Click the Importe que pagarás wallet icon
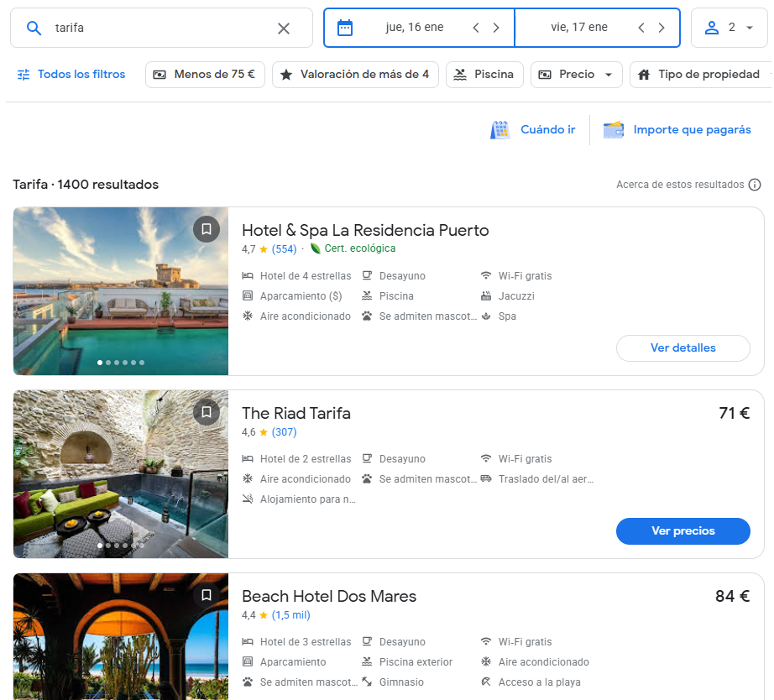Screen dimensions: 774x700 click(614, 130)
